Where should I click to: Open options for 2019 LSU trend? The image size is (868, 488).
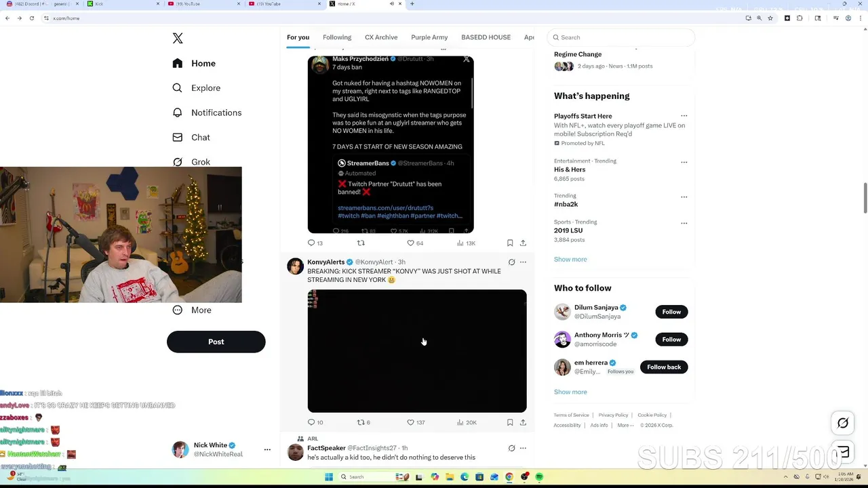pyautogui.click(x=684, y=222)
